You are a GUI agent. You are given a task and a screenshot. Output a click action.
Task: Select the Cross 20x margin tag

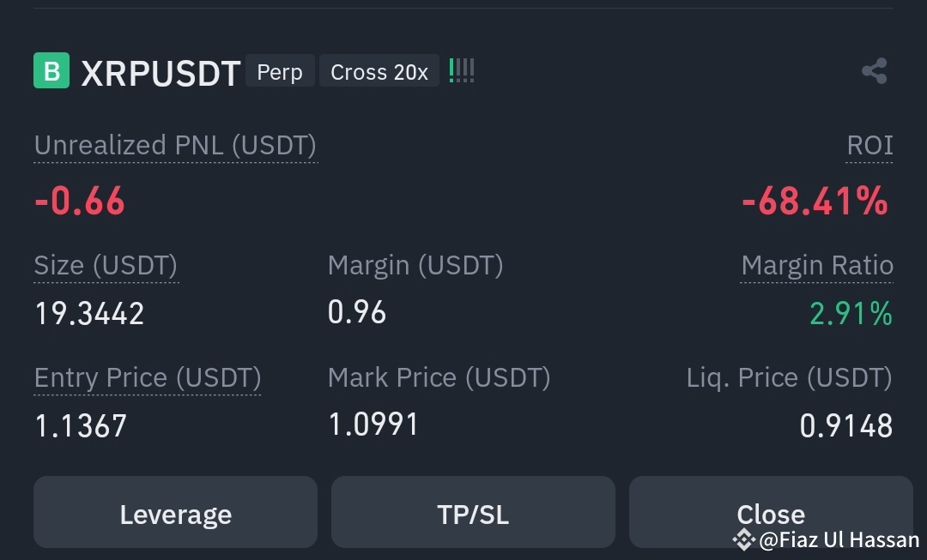pyautogui.click(x=379, y=71)
